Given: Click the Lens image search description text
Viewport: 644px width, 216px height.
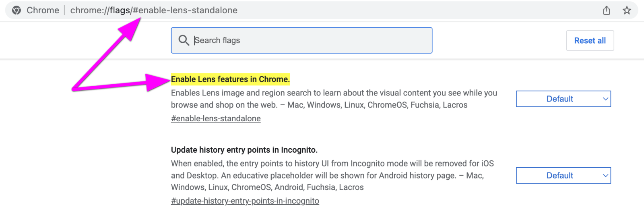Looking at the screenshot, I should (x=334, y=99).
